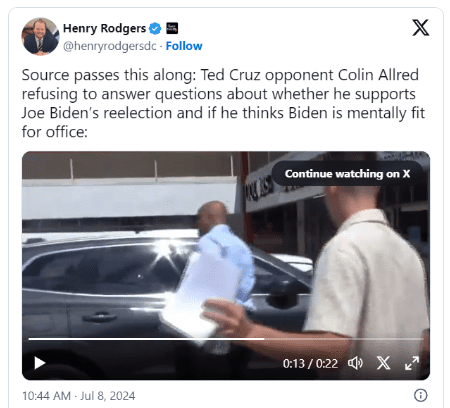Mute the video volume
The height and width of the screenshot is (408, 450).
(355, 363)
